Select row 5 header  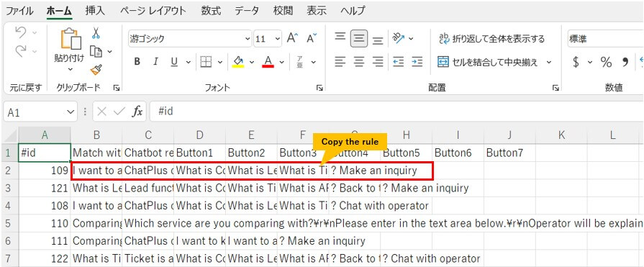click(10, 223)
